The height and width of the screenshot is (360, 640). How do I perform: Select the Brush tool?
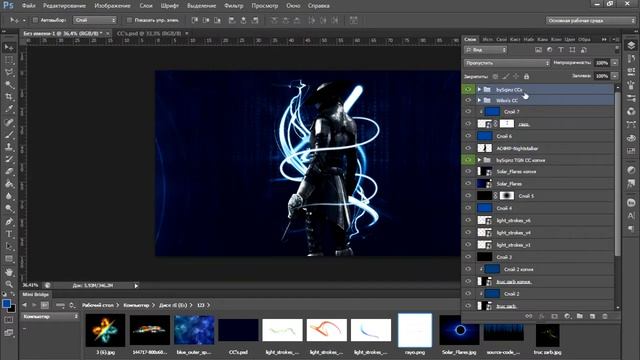(9, 134)
